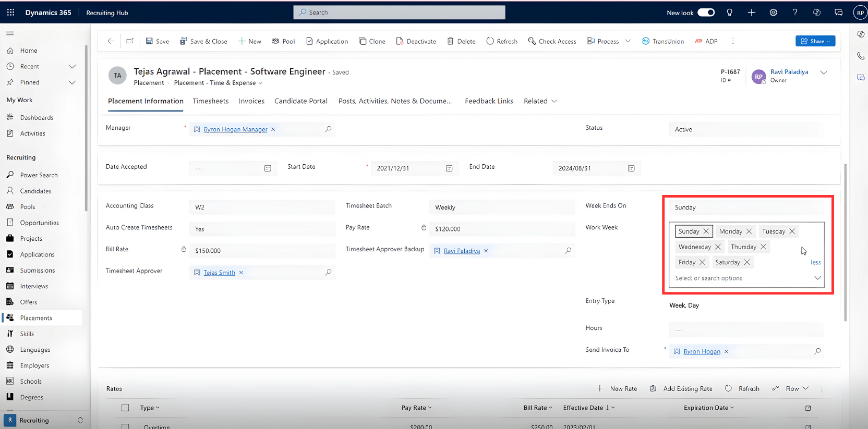
Task: Click the Clone command
Action: click(372, 41)
